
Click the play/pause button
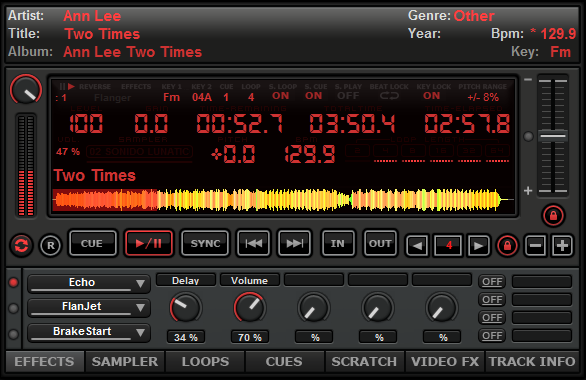pos(149,243)
